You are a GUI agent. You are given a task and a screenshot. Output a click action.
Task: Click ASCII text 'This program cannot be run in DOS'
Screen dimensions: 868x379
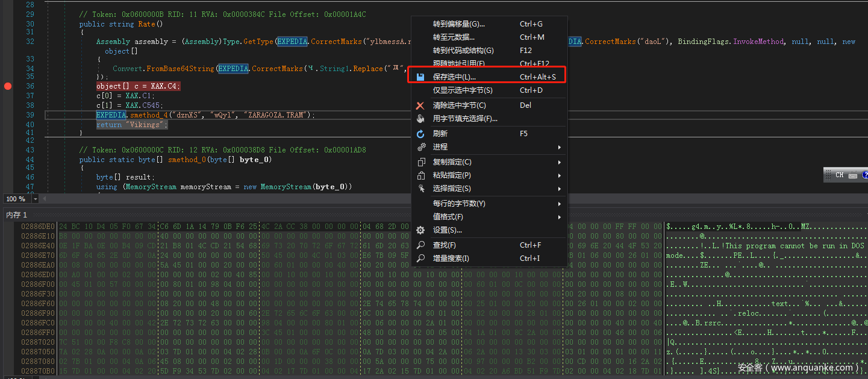coord(795,246)
